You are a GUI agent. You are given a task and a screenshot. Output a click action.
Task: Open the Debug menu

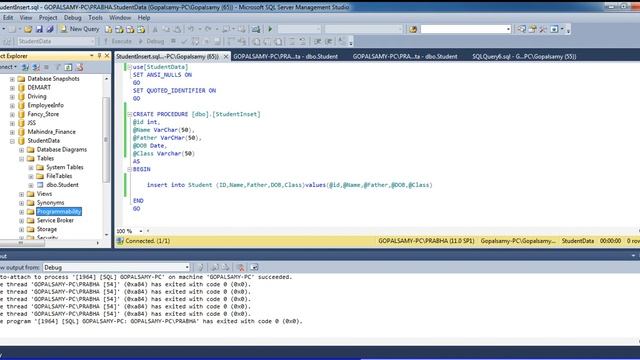pyautogui.click(x=72, y=18)
